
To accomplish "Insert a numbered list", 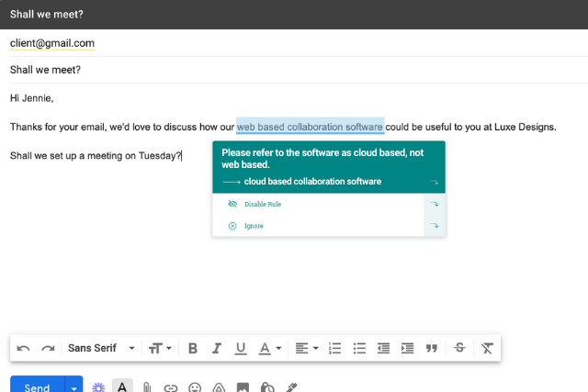I will click(334, 349).
